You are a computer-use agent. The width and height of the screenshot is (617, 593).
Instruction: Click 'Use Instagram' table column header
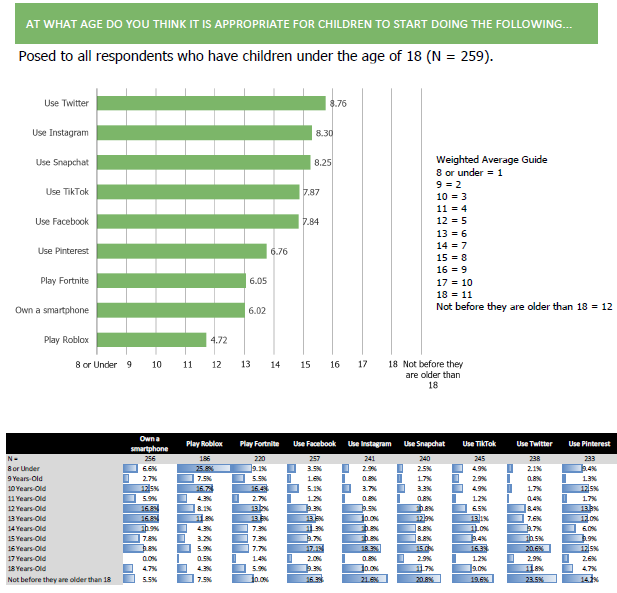click(x=369, y=444)
